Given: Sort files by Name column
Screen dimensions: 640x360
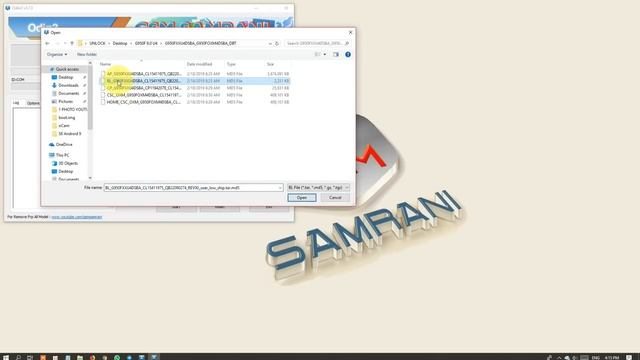Looking at the screenshot, I should click(x=105, y=64).
